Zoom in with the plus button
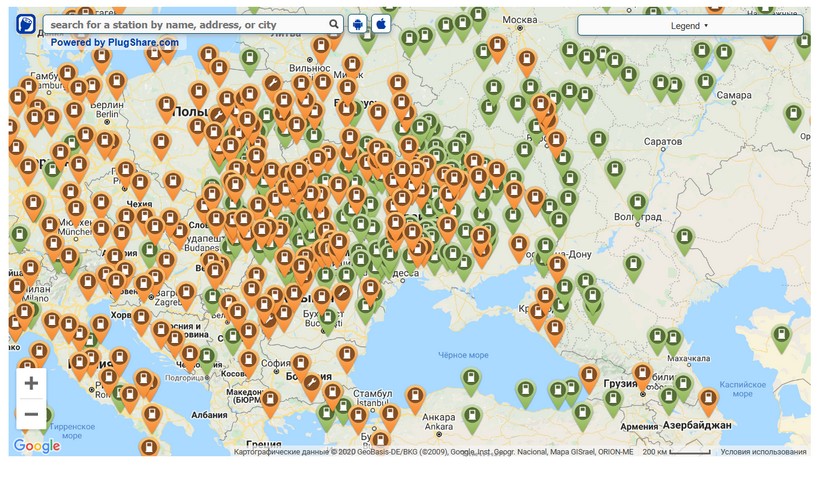The width and height of the screenshot is (823, 487). coord(31,383)
